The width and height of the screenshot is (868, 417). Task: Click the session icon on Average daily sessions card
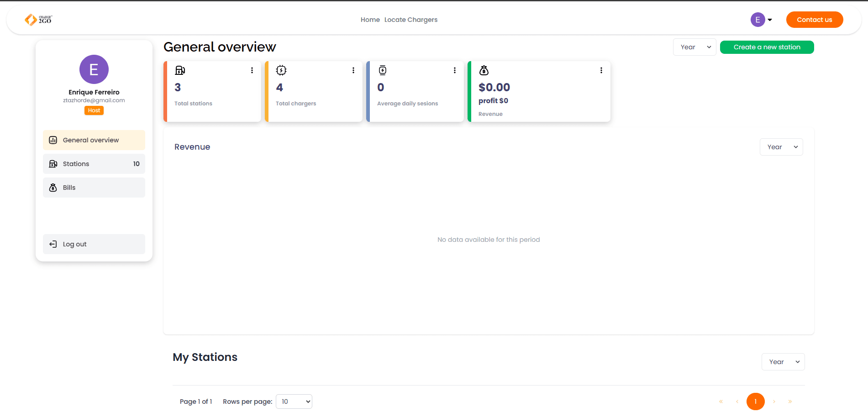click(383, 70)
